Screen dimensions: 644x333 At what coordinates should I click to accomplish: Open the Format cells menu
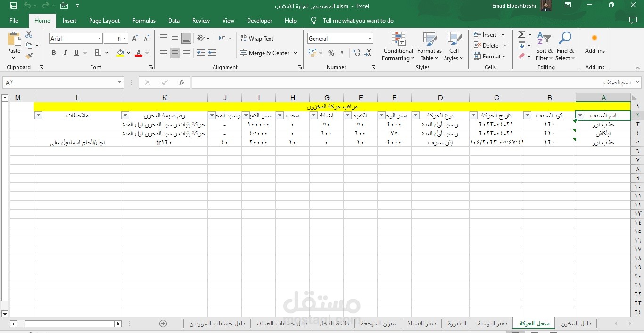coord(489,57)
